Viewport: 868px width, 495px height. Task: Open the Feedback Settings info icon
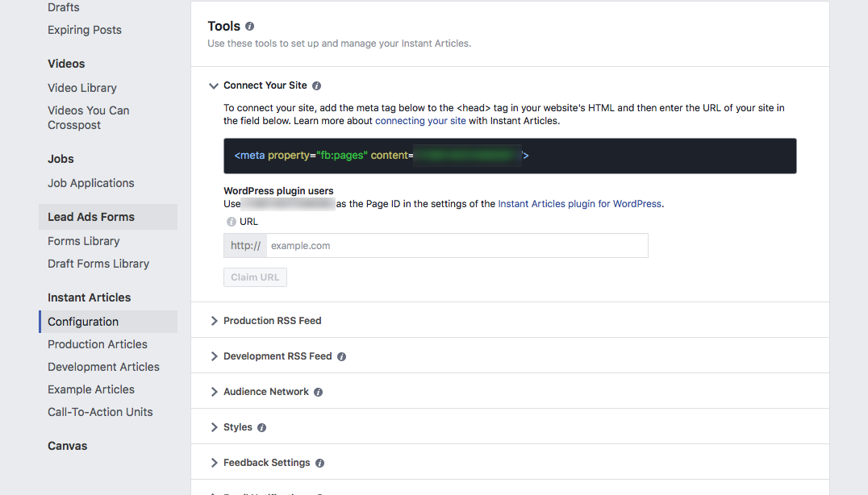pyautogui.click(x=320, y=463)
